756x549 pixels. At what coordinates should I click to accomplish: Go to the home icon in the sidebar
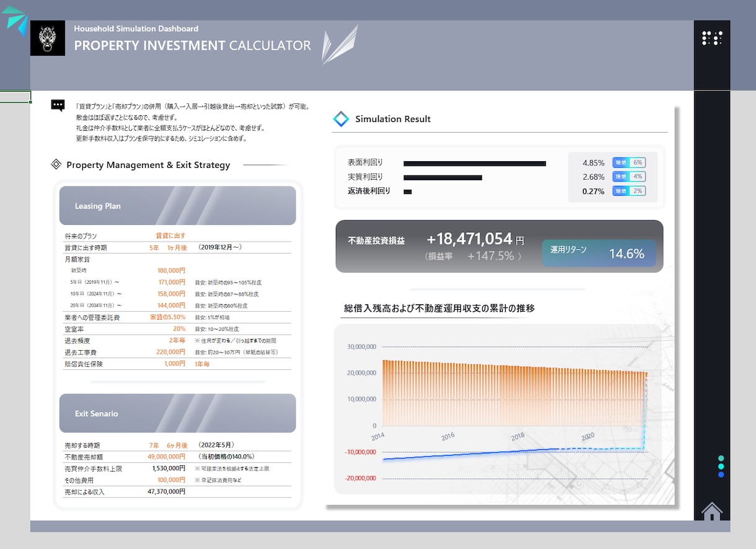tap(712, 511)
